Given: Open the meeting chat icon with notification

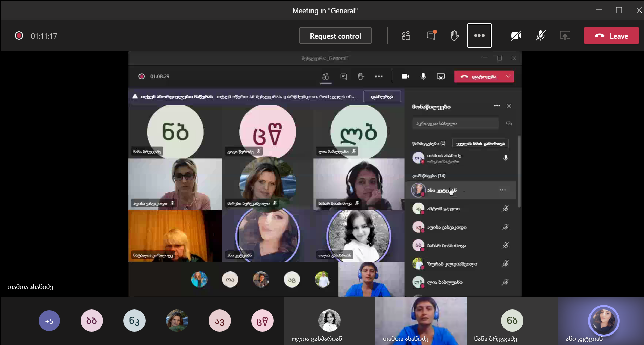Looking at the screenshot, I should (x=431, y=36).
